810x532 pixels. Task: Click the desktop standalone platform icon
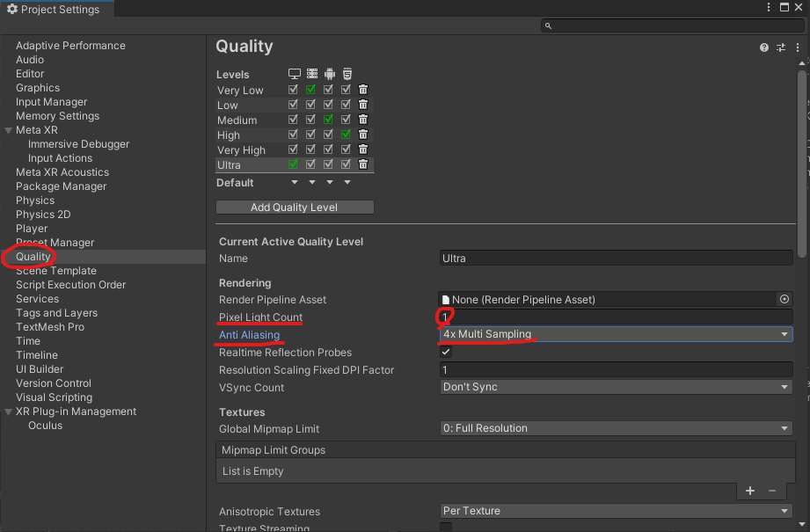[294, 74]
